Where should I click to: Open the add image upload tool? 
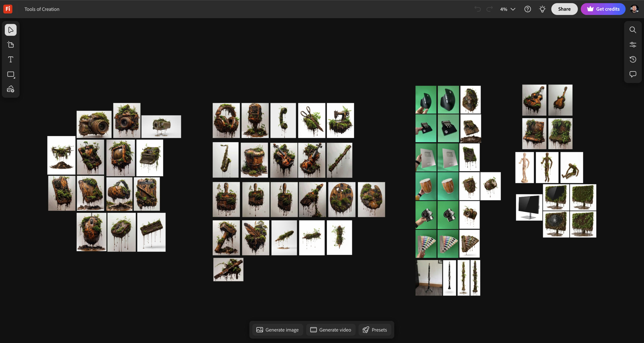pos(11,89)
